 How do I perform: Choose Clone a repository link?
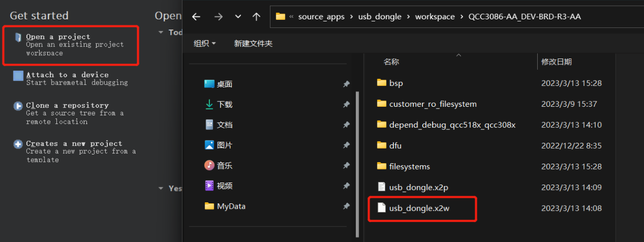(67, 106)
